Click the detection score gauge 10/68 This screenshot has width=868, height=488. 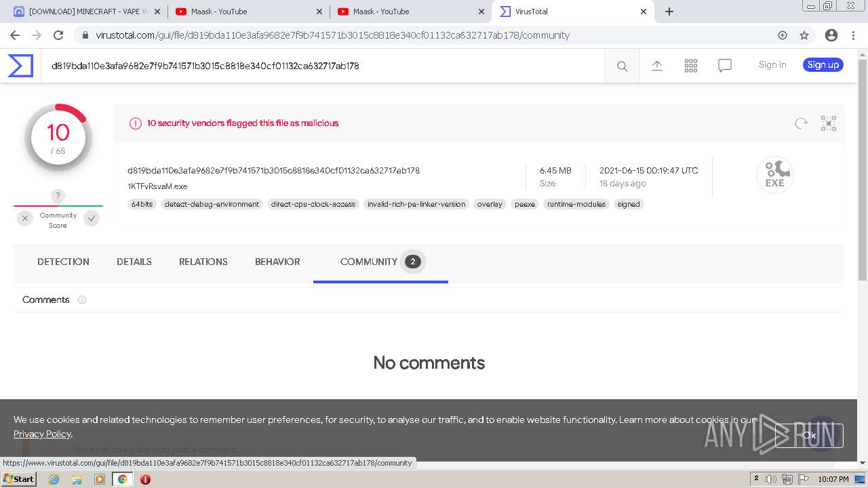point(58,138)
